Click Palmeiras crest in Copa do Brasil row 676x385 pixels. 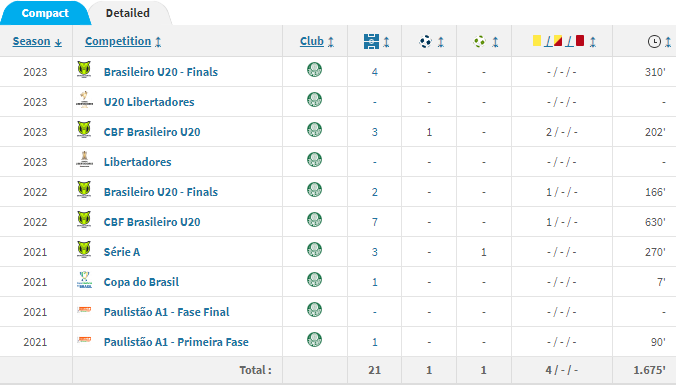click(x=314, y=280)
